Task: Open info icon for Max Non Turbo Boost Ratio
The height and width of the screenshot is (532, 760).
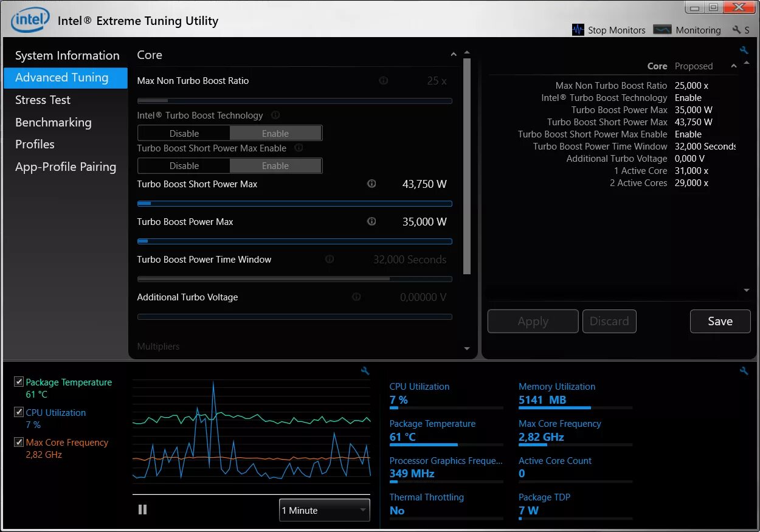Action: point(384,80)
